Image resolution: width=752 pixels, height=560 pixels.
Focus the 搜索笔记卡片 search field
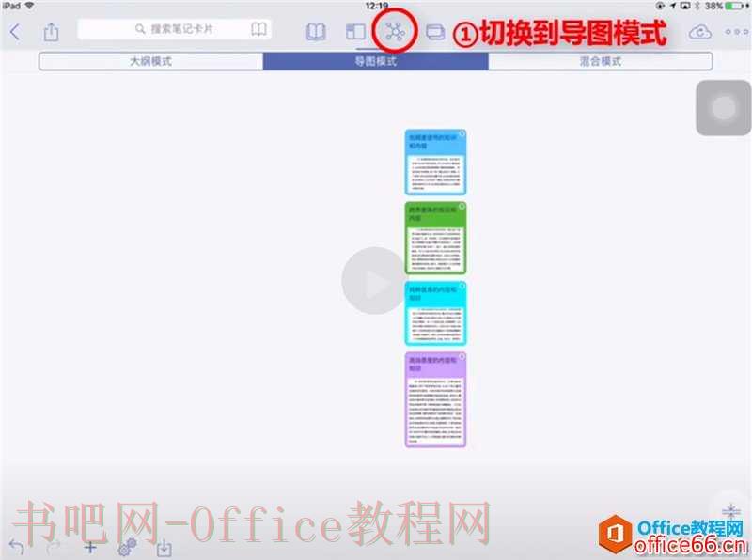tap(174, 29)
